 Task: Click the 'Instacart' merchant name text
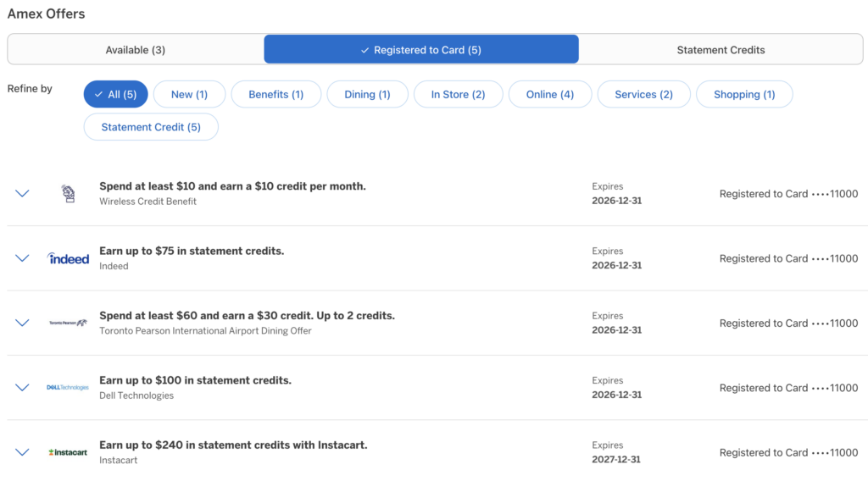pyautogui.click(x=119, y=461)
